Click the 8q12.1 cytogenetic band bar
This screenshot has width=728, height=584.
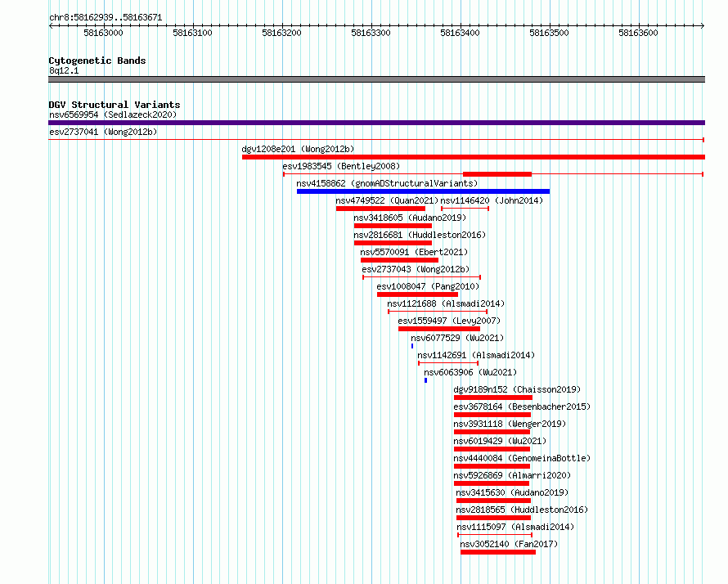click(376, 79)
